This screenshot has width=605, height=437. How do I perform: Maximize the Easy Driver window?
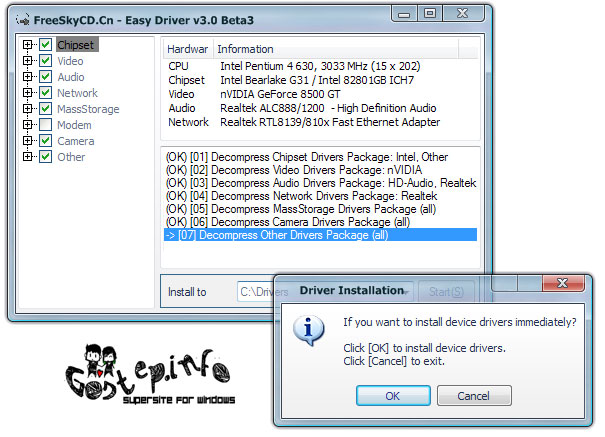point(430,14)
